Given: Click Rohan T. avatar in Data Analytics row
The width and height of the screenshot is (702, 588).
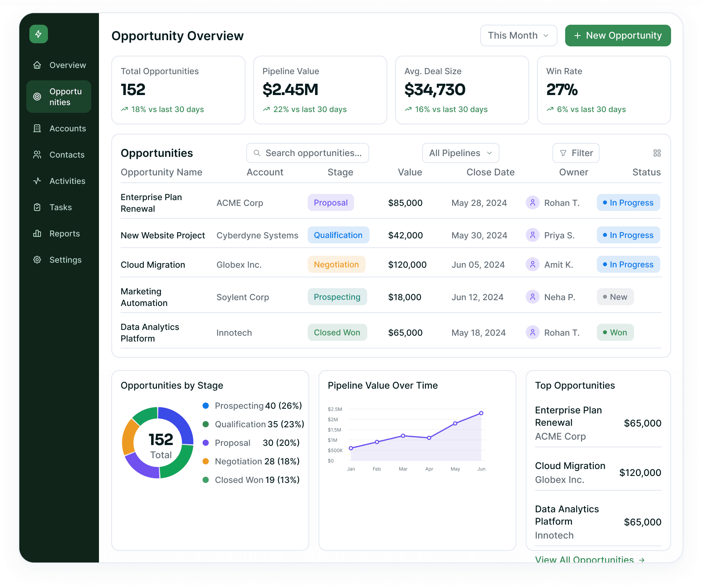Looking at the screenshot, I should (532, 332).
